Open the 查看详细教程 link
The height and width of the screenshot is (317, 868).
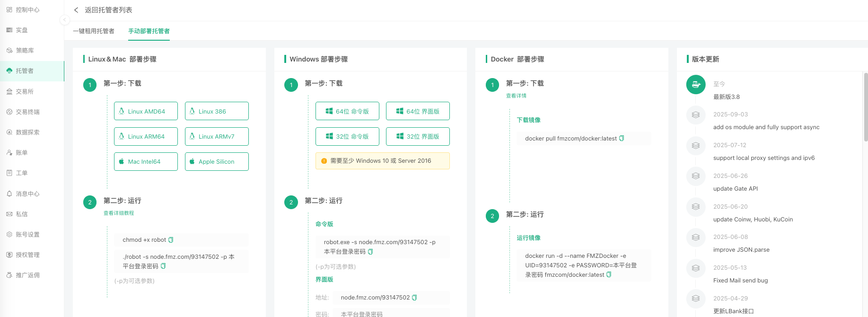[119, 213]
